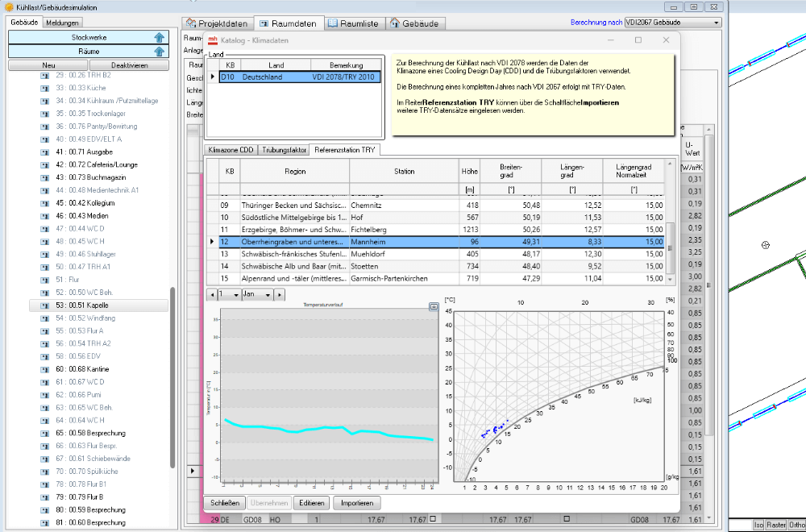
Task: Click the blue arrow icon beside Räume
Action: point(159,52)
